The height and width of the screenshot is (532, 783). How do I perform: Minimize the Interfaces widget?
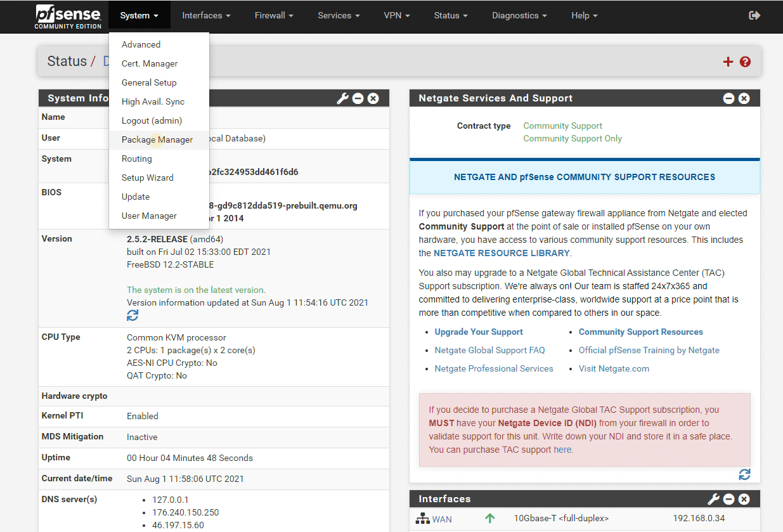[729, 499]
